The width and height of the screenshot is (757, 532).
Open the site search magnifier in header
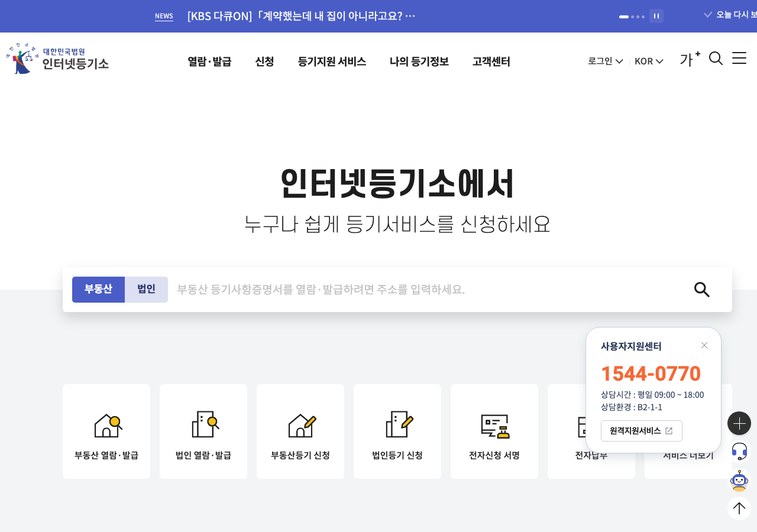(x=716, y=59)
